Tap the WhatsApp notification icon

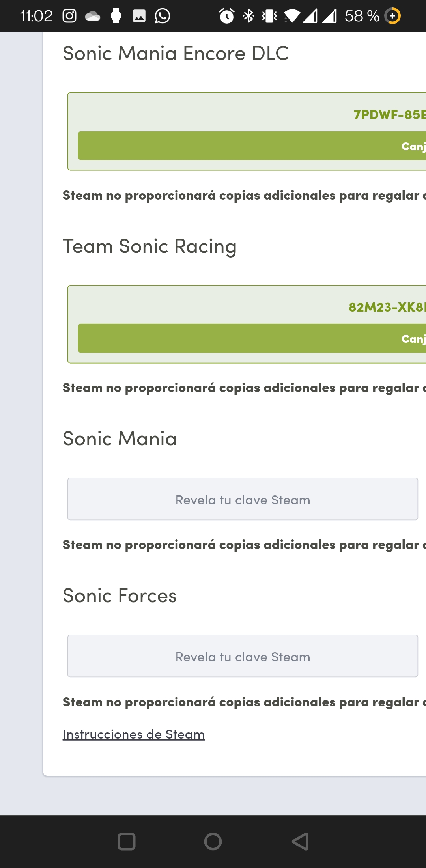click(x=163, y=16)
